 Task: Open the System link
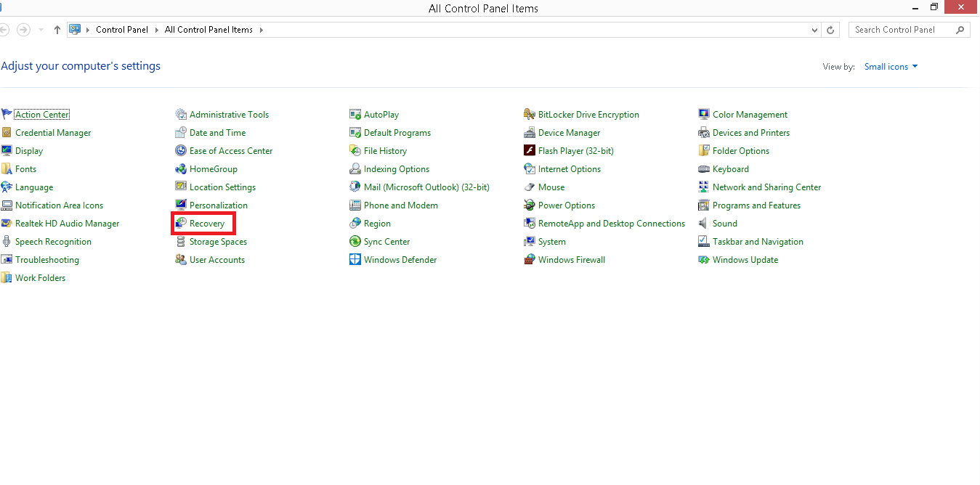pyautogui.click(x=552, y=242)
